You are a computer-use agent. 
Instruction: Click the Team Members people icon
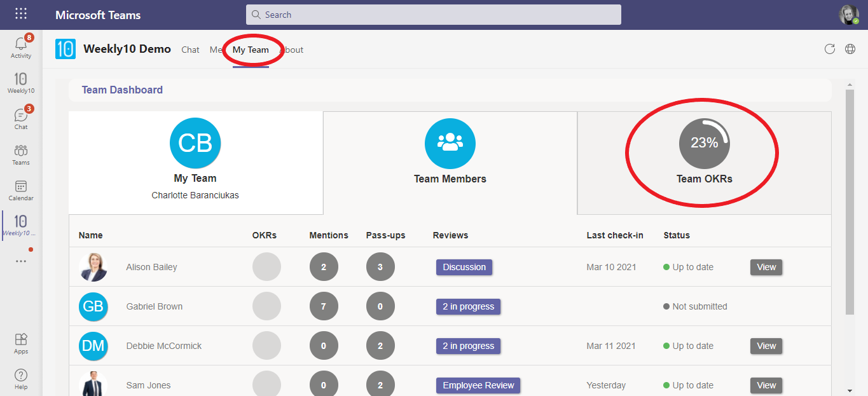tap(450, 143)
